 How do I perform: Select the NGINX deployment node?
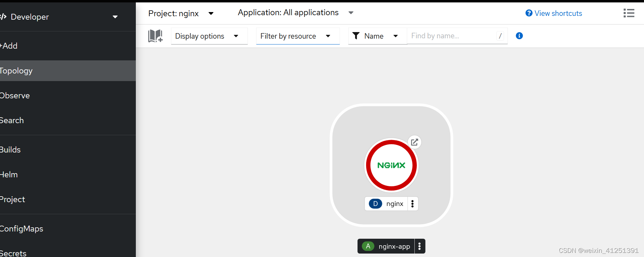391,165
